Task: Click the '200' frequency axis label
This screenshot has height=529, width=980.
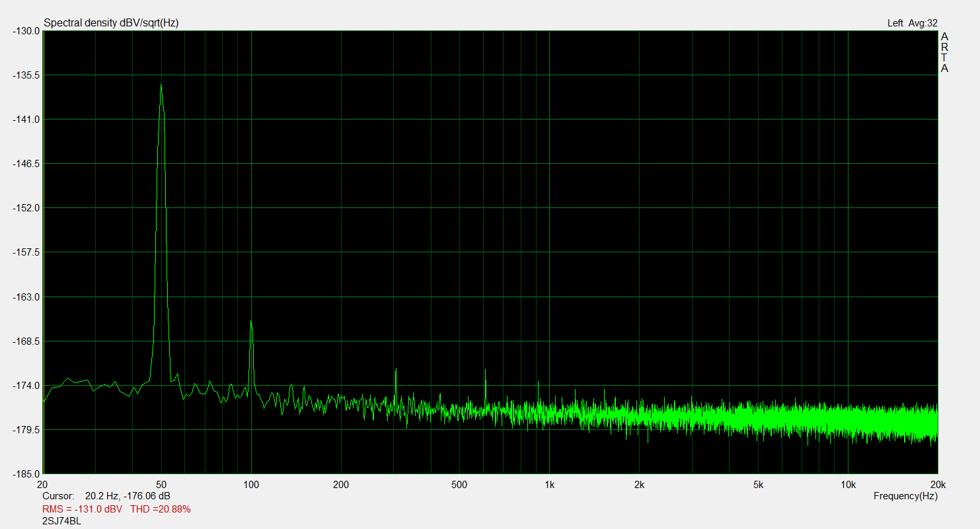Action: click(341, 485)
